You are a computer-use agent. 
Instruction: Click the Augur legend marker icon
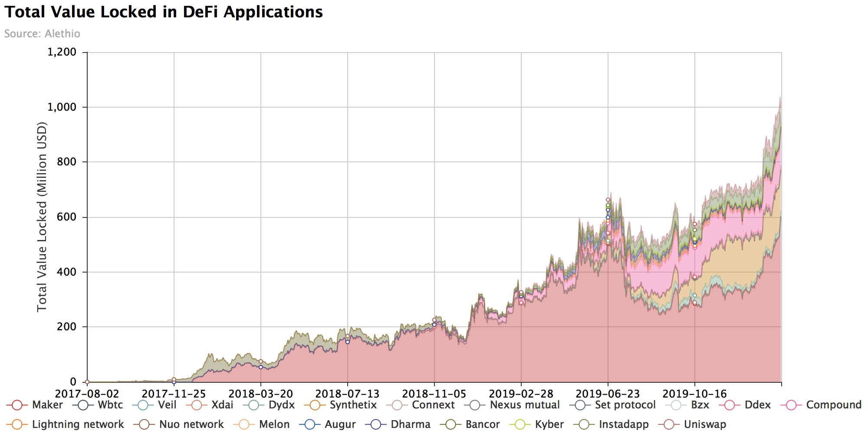pos(310,424)
